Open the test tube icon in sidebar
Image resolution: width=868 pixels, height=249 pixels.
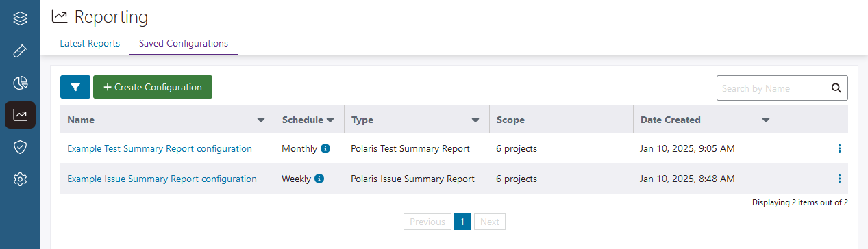(20, 51)
